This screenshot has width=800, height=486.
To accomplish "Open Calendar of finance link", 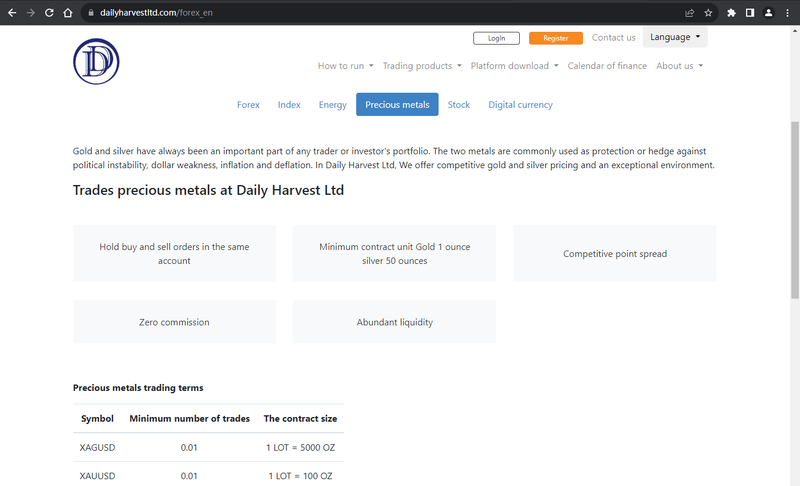I will click(607, 66).
